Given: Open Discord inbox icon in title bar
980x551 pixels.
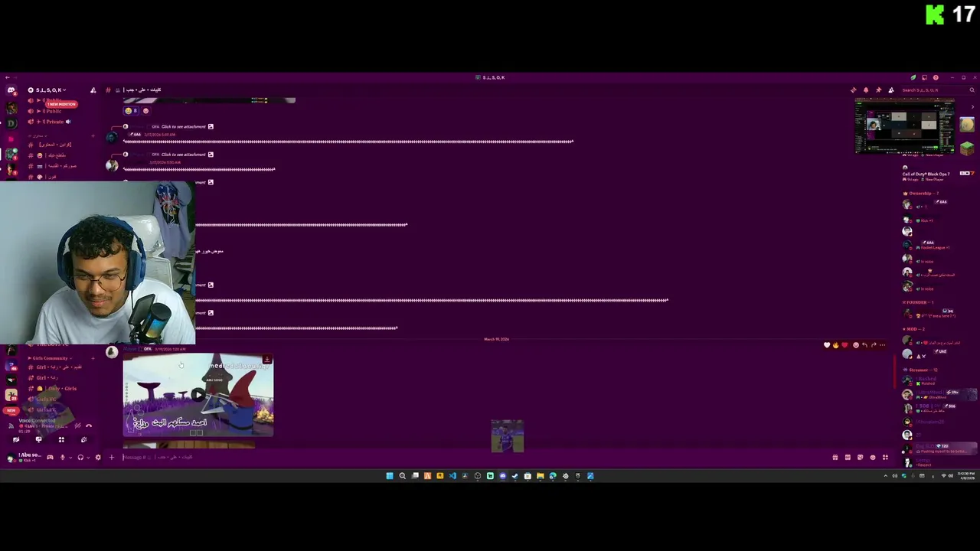Looking at the screenshot, I should click(x=924, y=77).
